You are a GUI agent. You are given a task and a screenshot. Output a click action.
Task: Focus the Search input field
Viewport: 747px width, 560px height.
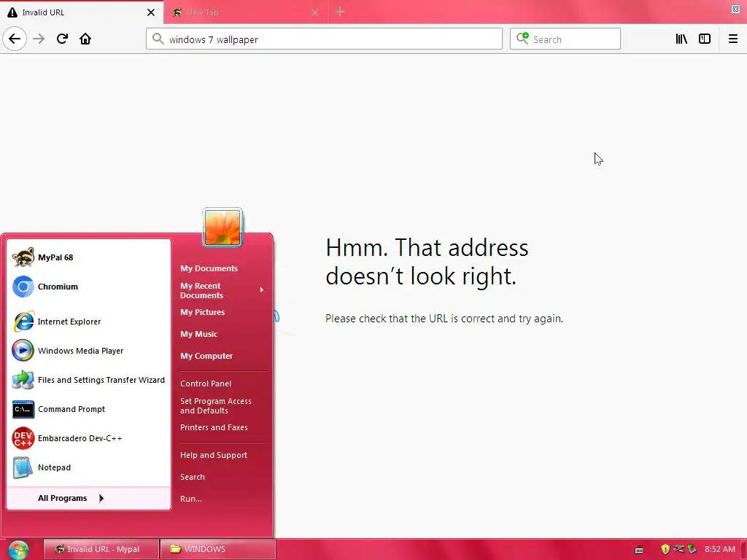[565, 39]
